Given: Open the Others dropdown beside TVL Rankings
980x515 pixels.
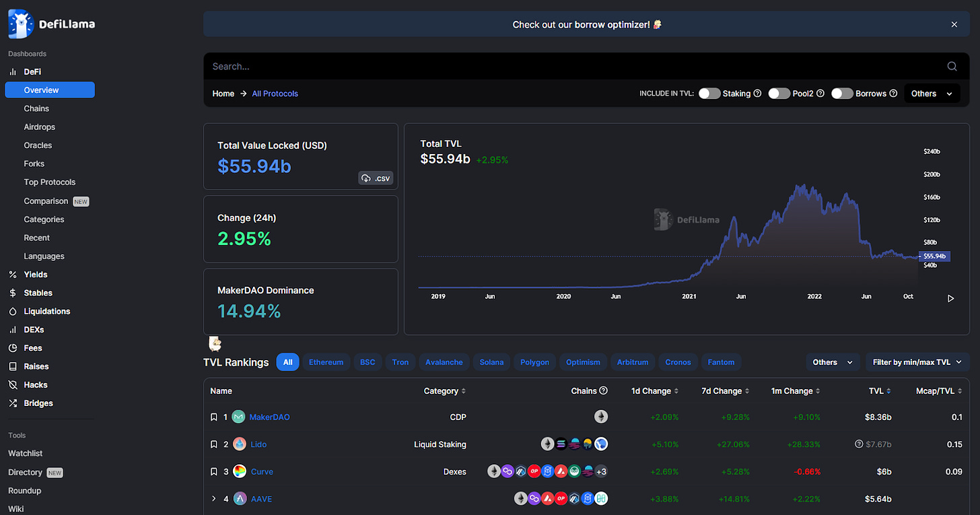Looking at the screenshot, I should pos(833,362).
